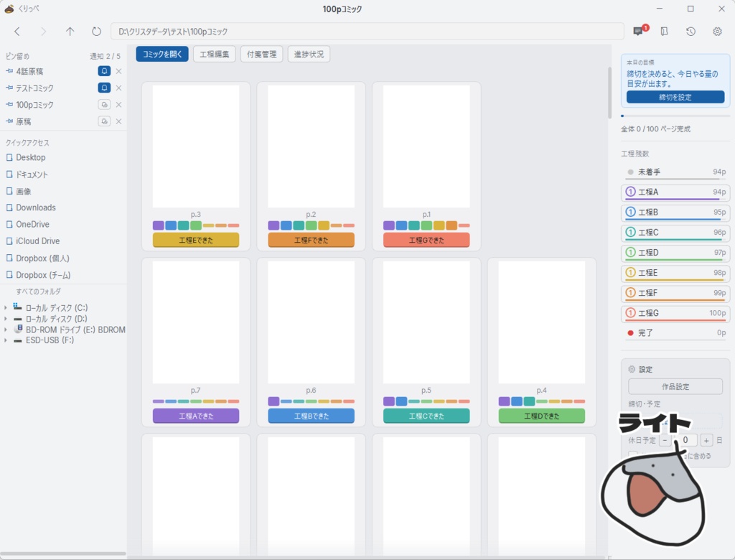
Task: Select the p.1 page thumbnail
Action: coord(426,146)
